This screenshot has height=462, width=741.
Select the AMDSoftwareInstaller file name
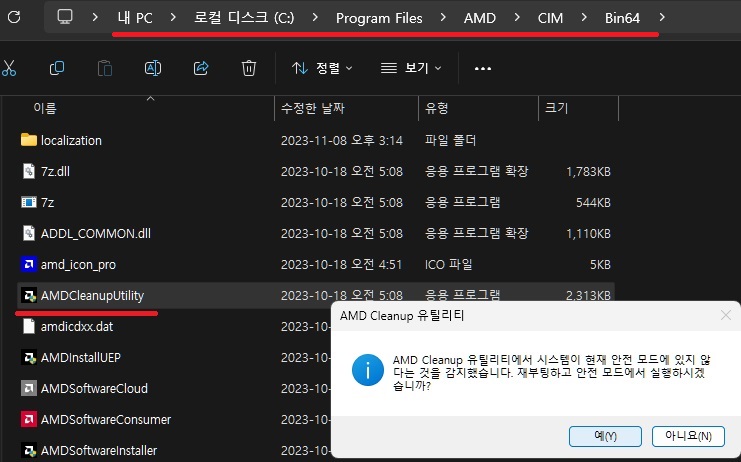click(x=99, y=451)
